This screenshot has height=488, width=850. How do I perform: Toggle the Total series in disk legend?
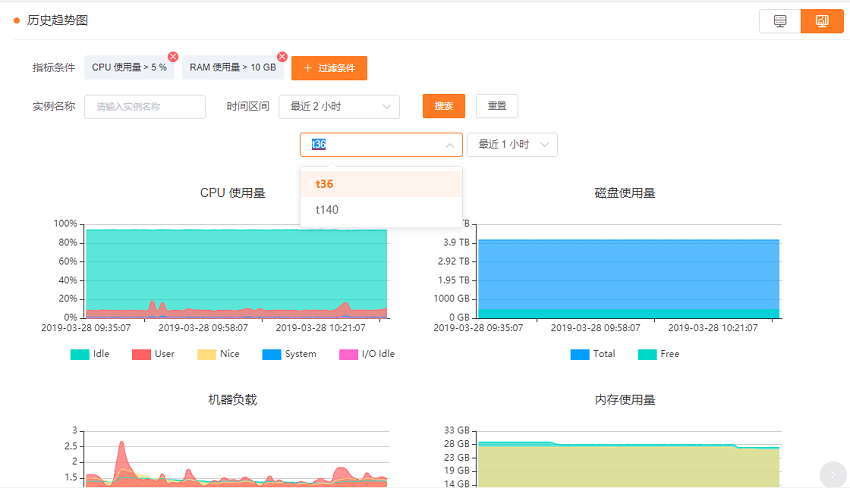(593, 354)
